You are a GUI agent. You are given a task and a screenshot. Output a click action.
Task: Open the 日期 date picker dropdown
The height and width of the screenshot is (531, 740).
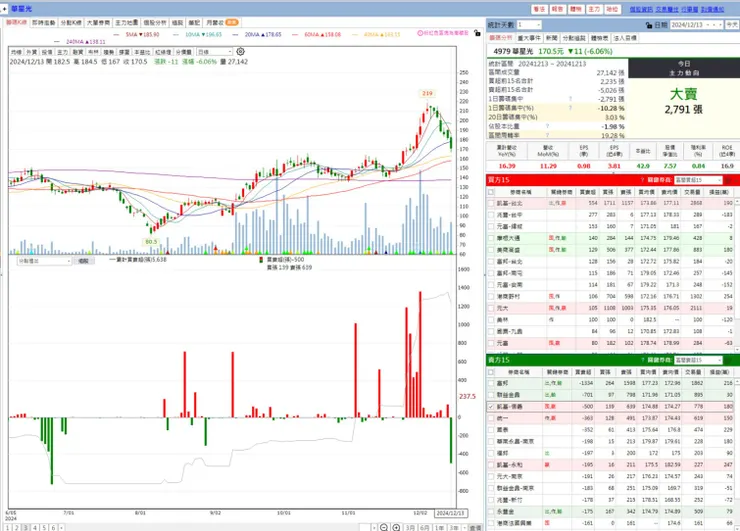click(x=697, y=25)
